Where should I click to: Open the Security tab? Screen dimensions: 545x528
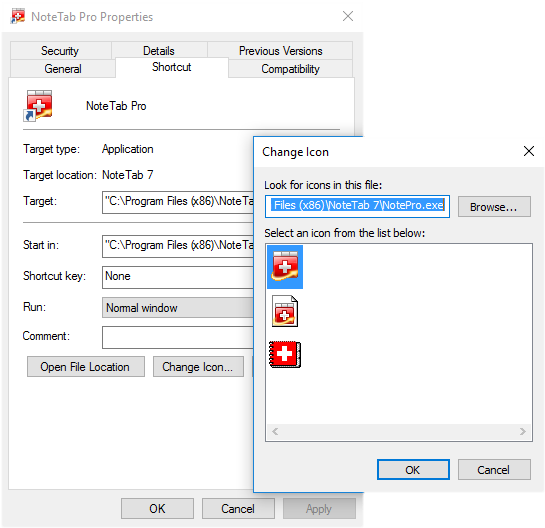pyautogui.click(x=60, y=51)
